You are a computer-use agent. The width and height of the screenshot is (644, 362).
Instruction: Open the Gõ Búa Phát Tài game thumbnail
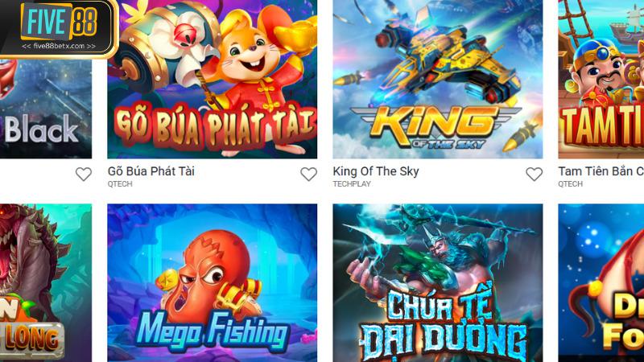pos(212,79)
